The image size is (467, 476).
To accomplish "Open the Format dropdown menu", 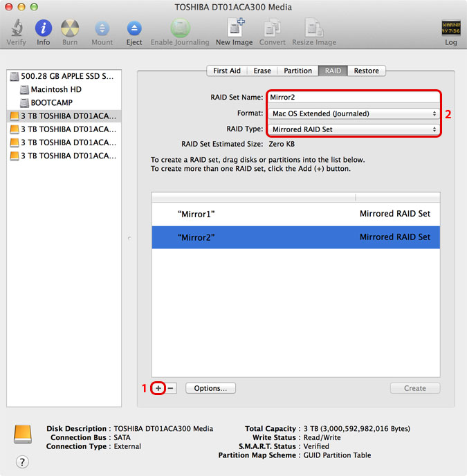I will (x=354, y=113).
